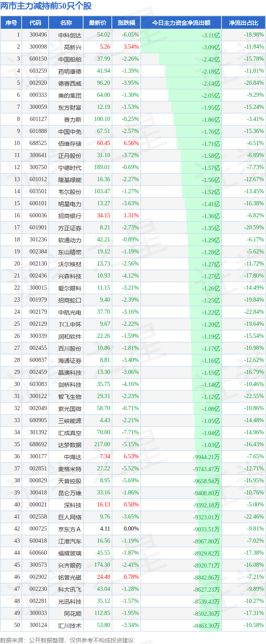Click stock name 科大讯飞
The width and height of the screenshot is (266, 644).
pyautogui.click(x=70, y=589)
